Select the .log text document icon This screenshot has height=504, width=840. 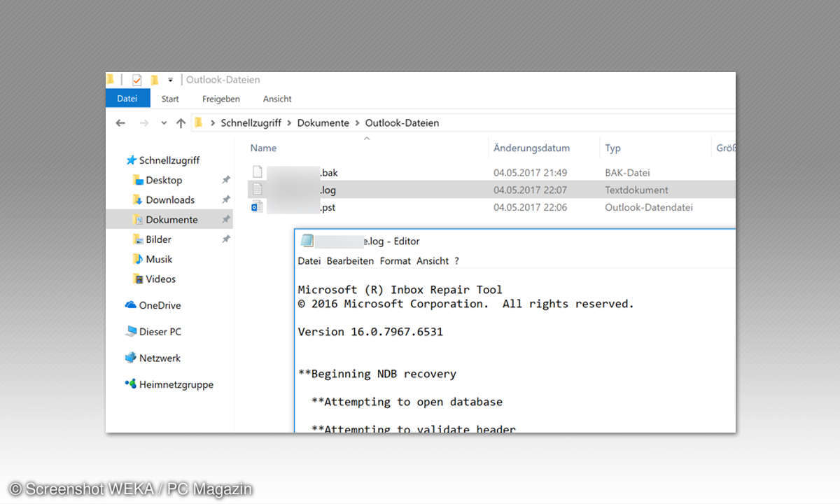click(257, 189)
